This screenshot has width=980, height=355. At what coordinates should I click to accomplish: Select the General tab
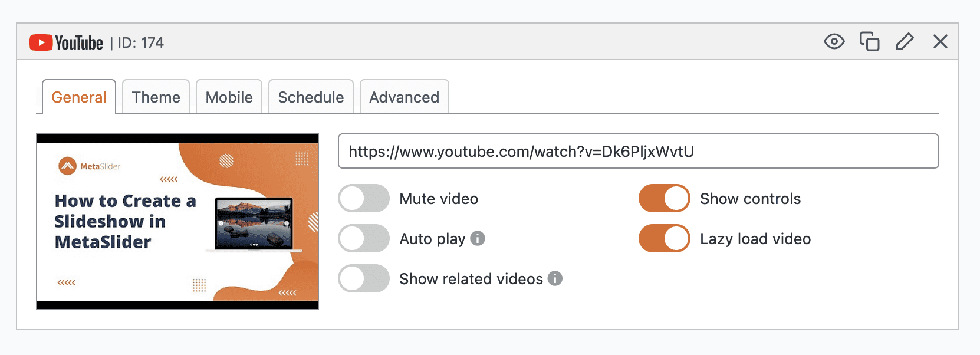79,97
